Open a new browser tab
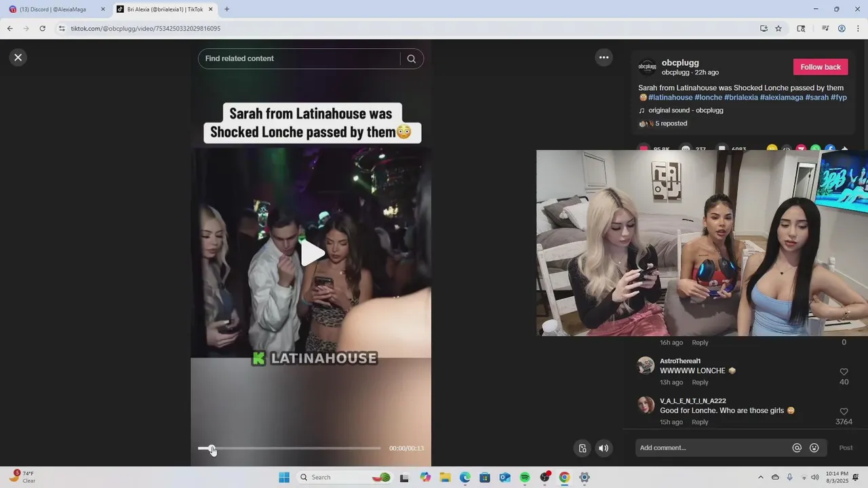Screen dimensions: 868x488 tap(226, 9)
